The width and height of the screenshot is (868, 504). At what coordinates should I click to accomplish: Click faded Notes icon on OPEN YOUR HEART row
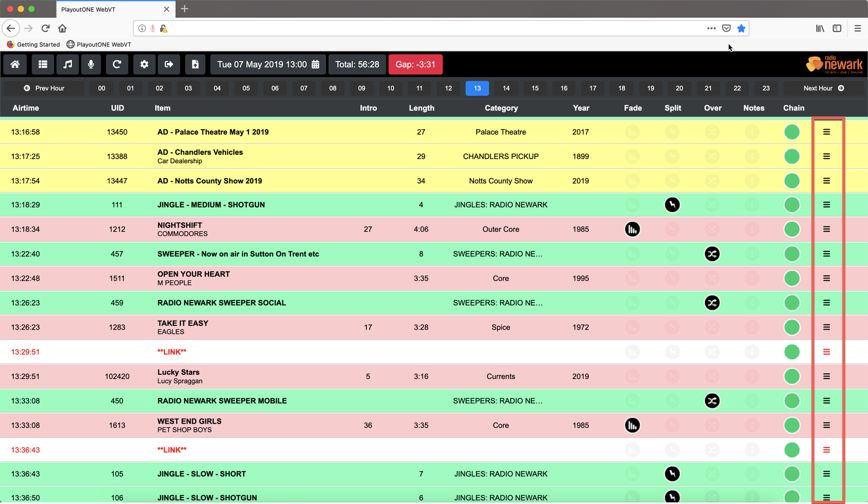click(x=752, y=278)
